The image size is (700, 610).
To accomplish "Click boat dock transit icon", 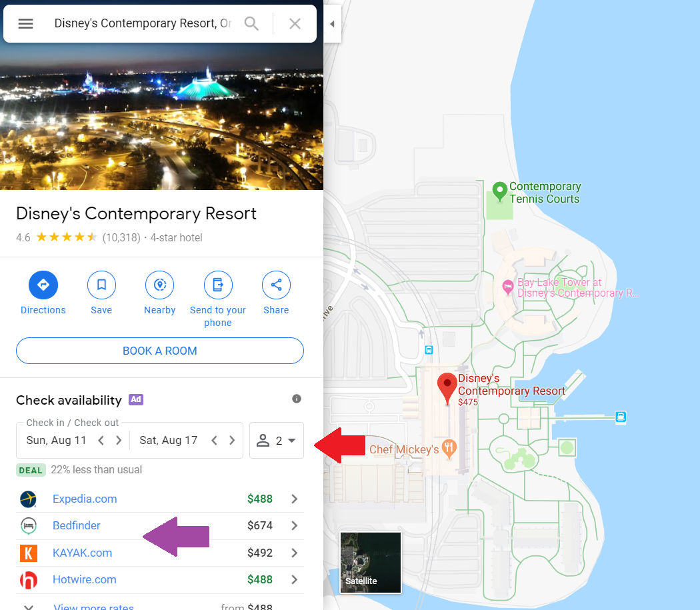I will coord(621,417).
